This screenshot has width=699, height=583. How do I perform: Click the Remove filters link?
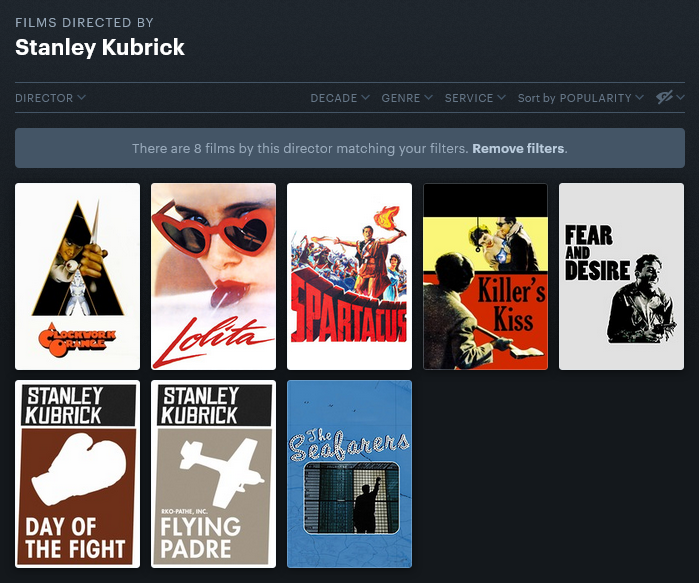tap(518, 148)
